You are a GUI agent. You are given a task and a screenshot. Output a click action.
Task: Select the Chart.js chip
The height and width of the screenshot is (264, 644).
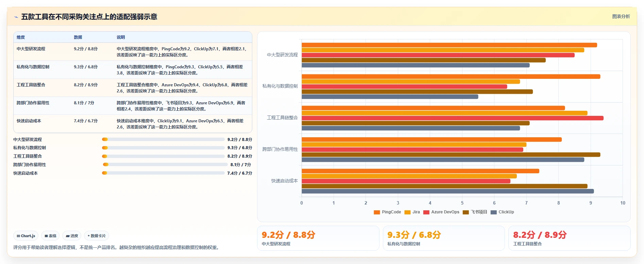pos(26,236)
